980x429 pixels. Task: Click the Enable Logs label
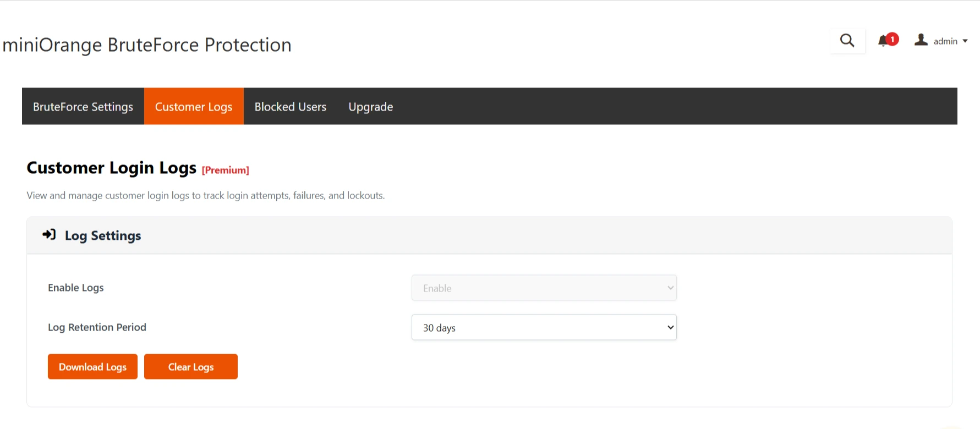coord(76,288)
